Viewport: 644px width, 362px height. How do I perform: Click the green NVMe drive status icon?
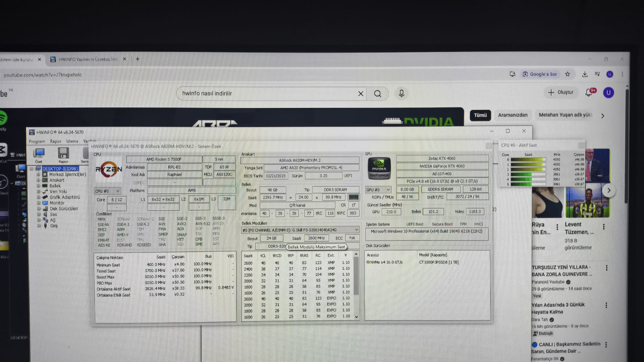click(x=368, y=262)
